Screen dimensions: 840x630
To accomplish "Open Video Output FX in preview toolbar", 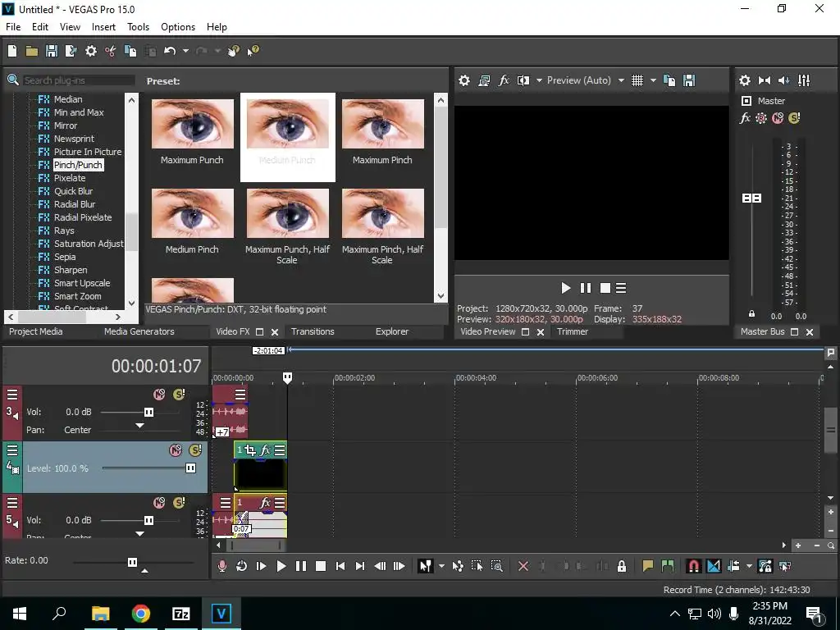I will coord(504,80).
